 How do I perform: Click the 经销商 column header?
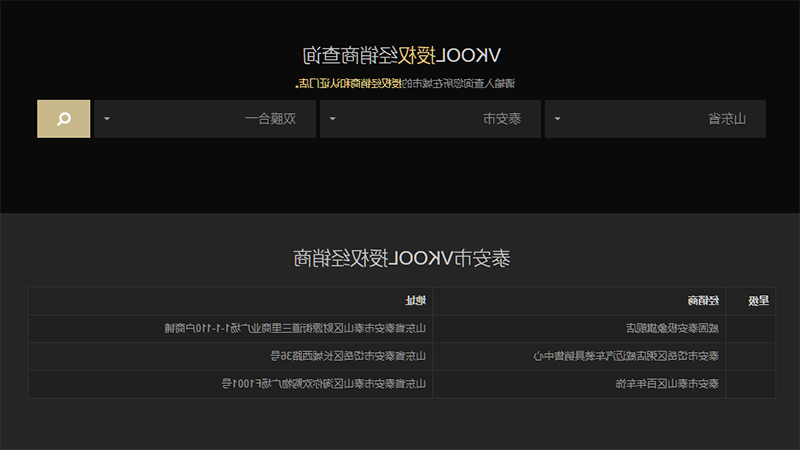tap(703, 301)
